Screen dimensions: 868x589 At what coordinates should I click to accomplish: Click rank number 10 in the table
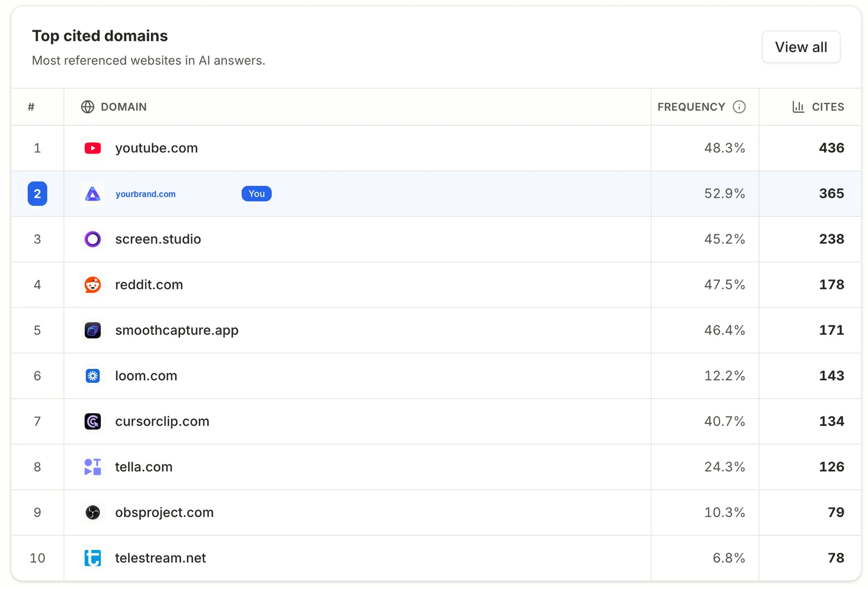pyautogui.click(x=37, y=558)
